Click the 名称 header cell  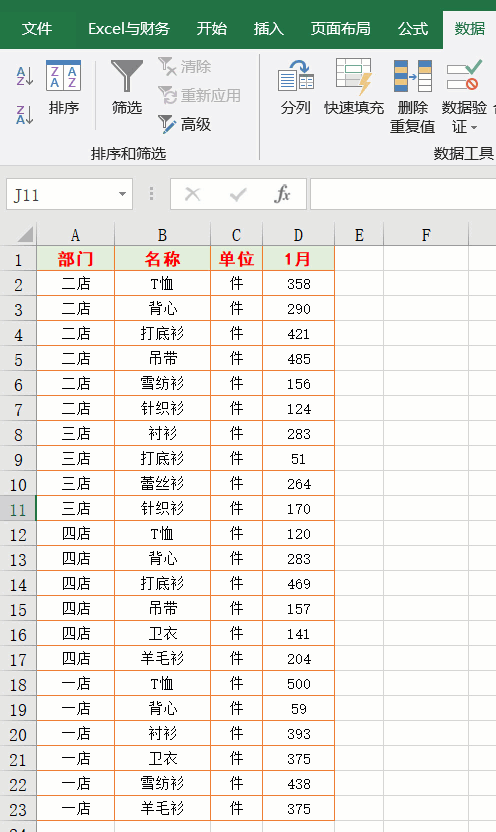pos(162,259)
